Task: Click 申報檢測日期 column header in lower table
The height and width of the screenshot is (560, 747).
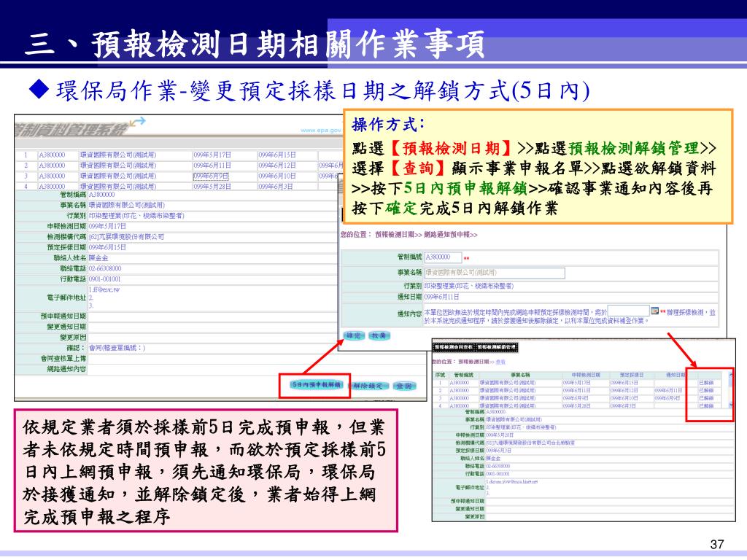Action: (586, 376)
